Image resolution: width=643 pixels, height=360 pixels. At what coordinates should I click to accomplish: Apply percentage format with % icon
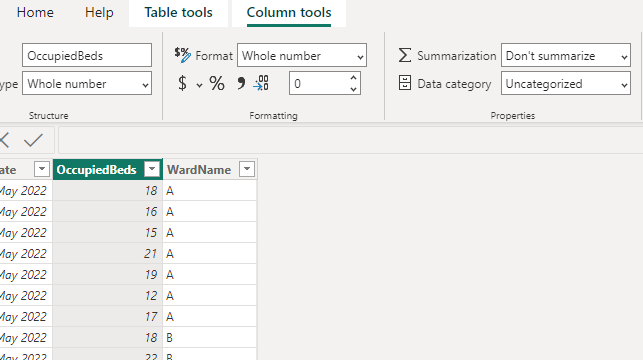point(217,84)
